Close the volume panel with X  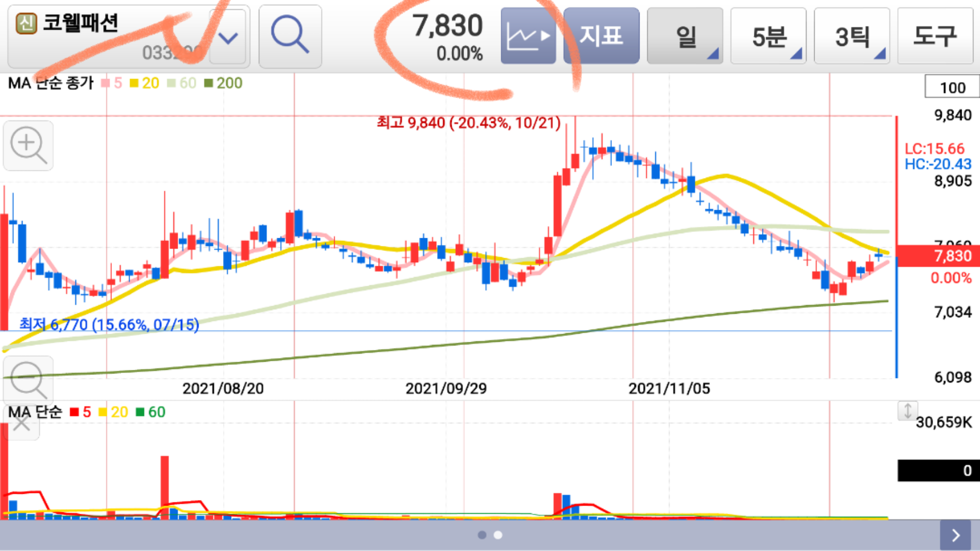[21, 422]
